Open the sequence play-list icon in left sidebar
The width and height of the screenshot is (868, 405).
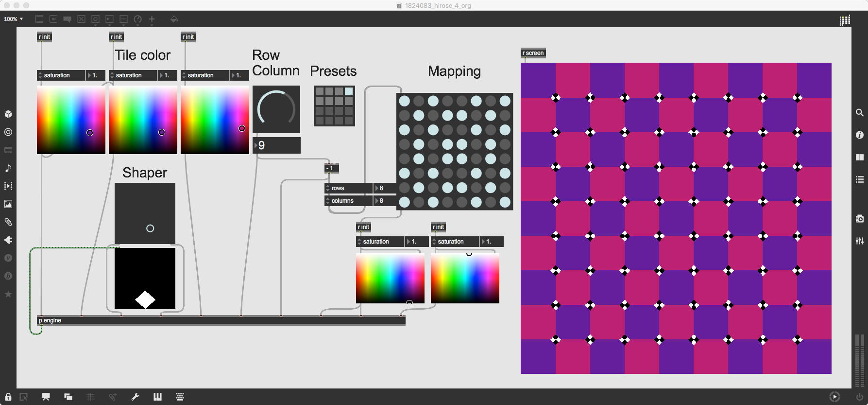[8, 186]
